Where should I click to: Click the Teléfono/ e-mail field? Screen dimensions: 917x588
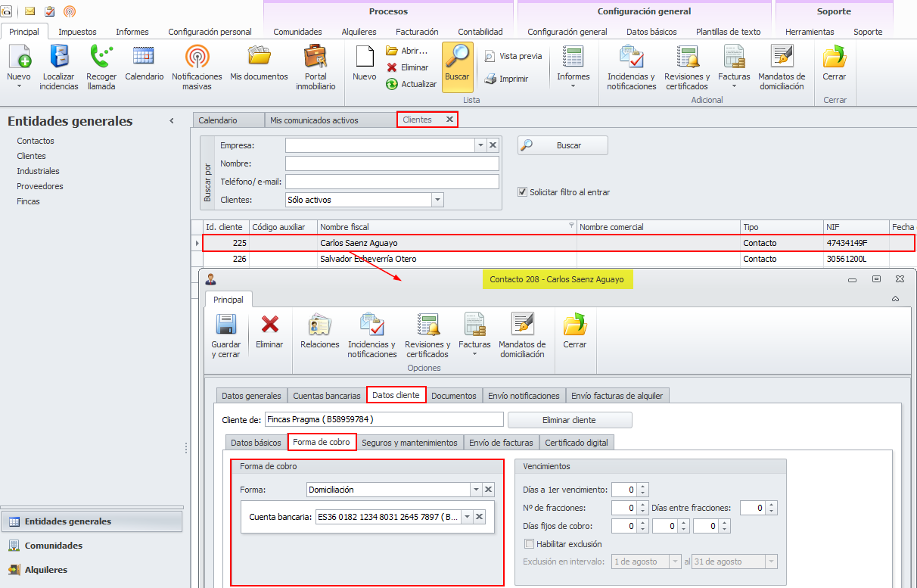392,182
